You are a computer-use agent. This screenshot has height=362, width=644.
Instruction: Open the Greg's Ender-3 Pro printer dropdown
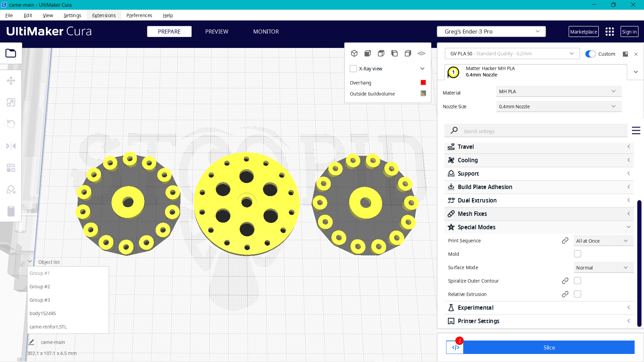[x=491, y=31]
